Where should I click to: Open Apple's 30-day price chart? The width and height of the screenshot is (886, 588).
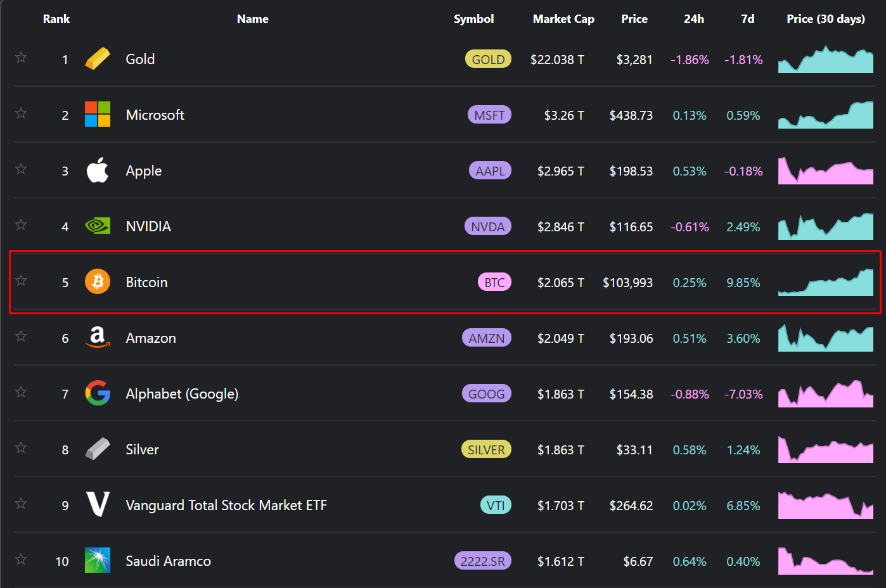pyautogui.click(x=826, y=170)
